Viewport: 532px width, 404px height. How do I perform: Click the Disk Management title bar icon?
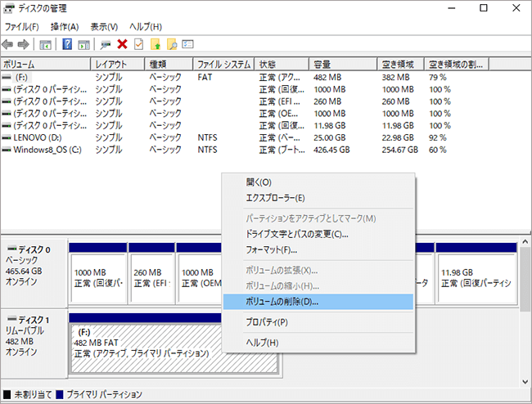pyautogui.click(x=9, y=8)
